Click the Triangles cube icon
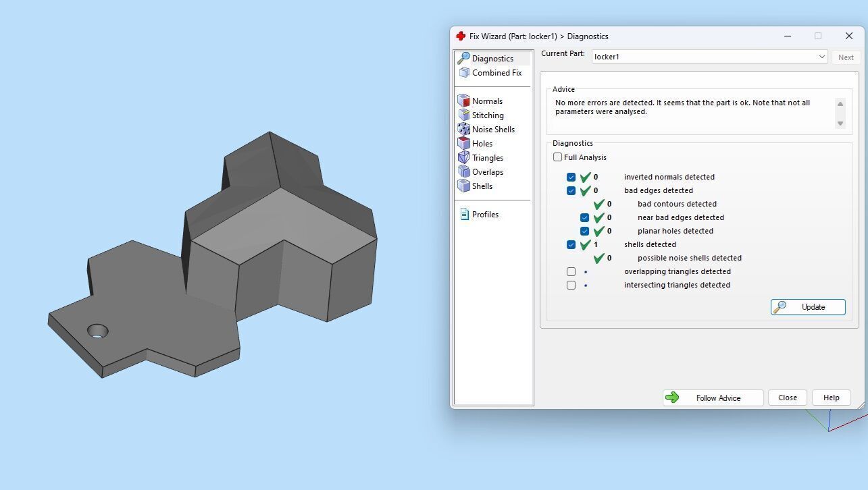The image size is (868, 490). point(463,158)
